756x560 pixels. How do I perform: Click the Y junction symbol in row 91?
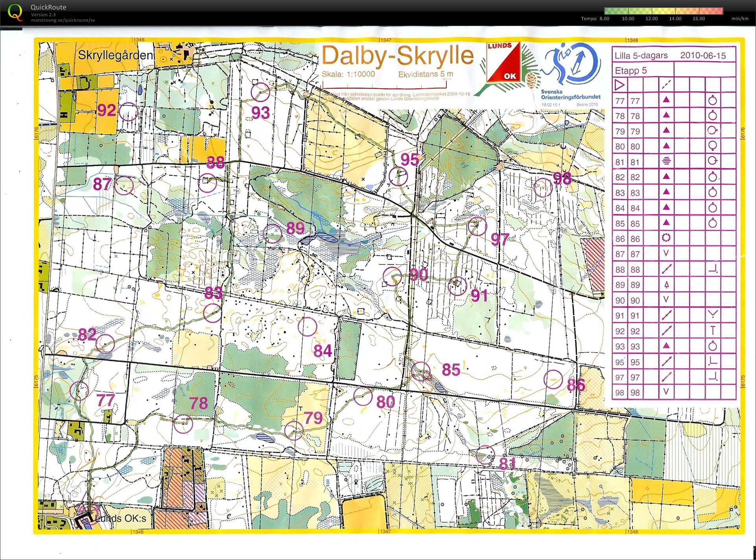pyautogui.click(x=713, y=314)
